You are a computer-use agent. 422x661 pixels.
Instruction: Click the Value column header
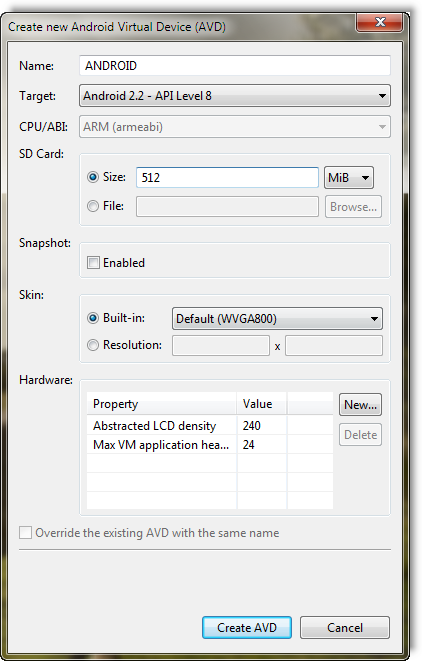click(262, 404)
